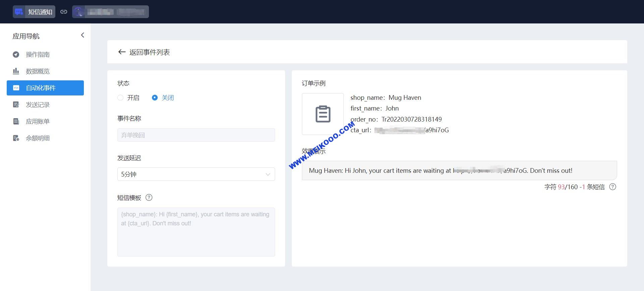This screenshot has width=644, height=291.
Task: Go to 数据概览 menu item
Action: (38, 71)
